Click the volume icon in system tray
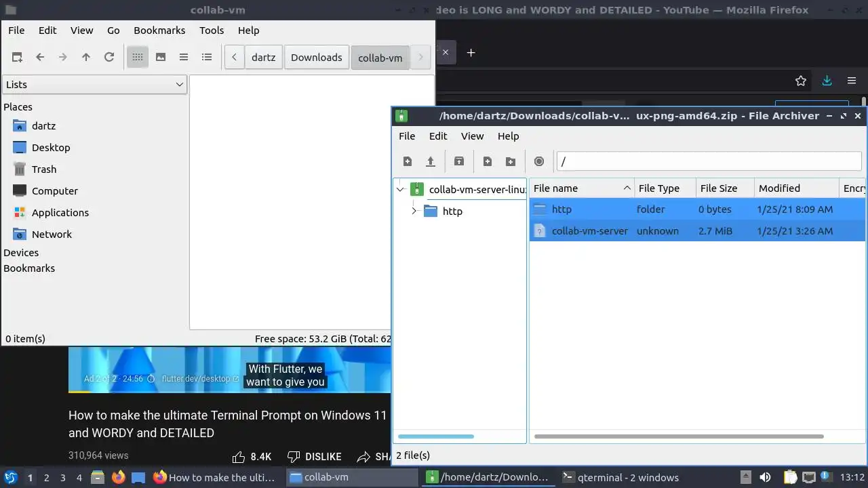868x488 pixels. [765, 477]
